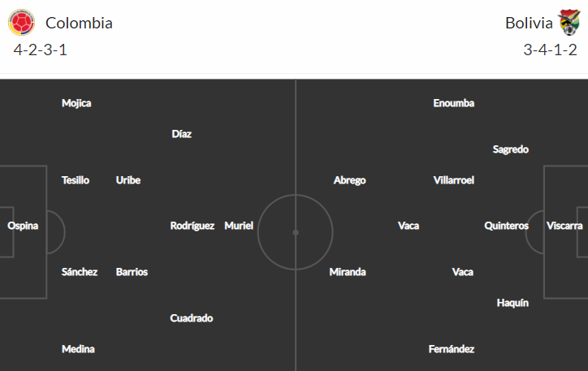Select goalkeeper Ospina on the pitch

(23, 226)
